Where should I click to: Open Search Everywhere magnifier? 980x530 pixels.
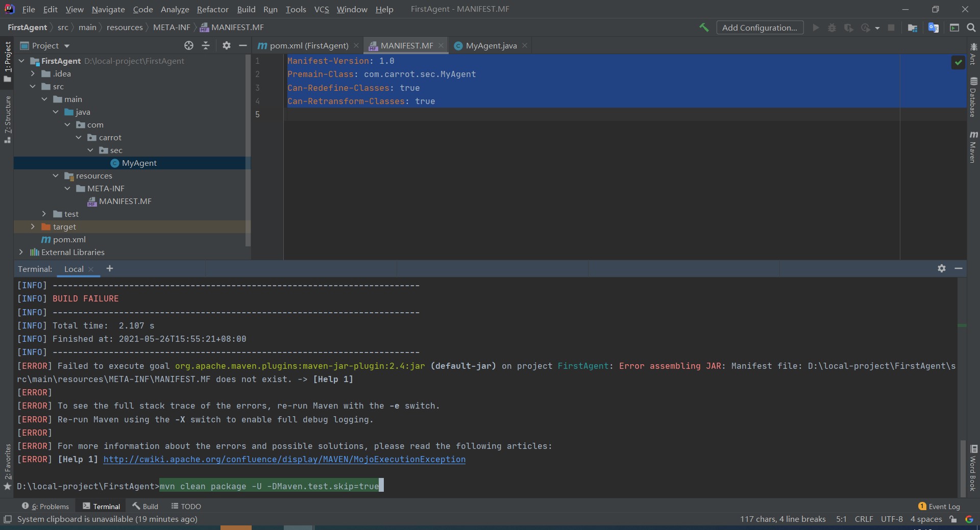(971, 28)
